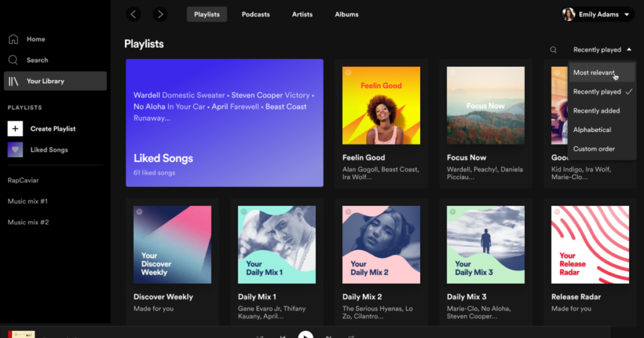Select the Your Library icon
Viewport: 644px width, 338px height.
(13, 81)
